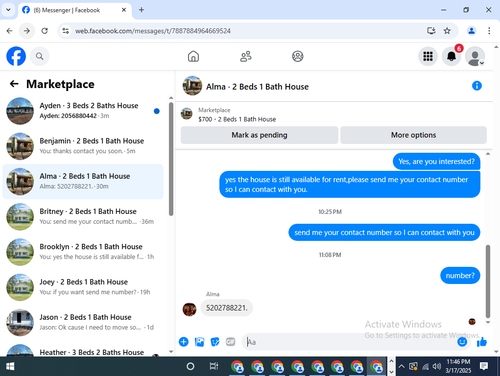The width and height of the screenshot is (500, 376).
Task: Open Heather 3 Beds 2 Baths House chat
Action: coord(83,349)
